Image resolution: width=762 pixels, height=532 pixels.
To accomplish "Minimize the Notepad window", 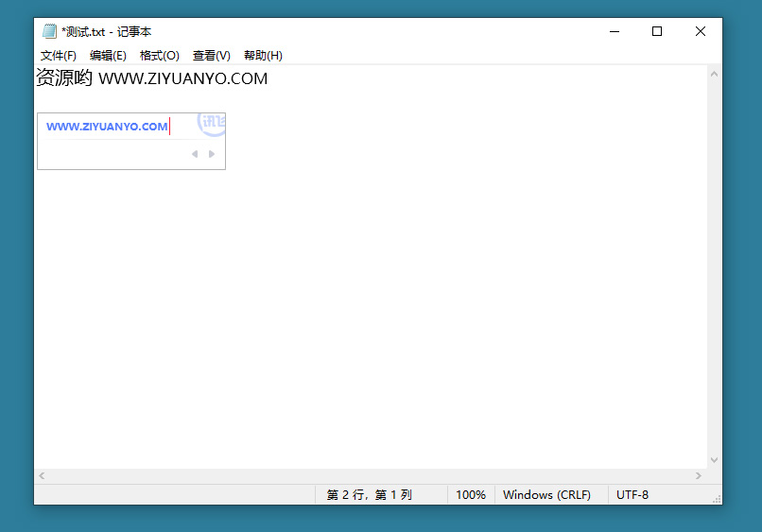I will coord(615,31).
